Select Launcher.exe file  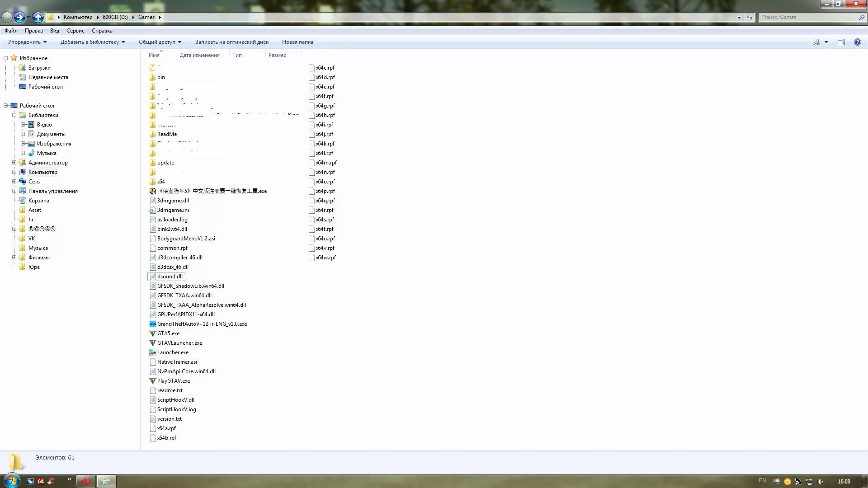click(x=172, y=352)
